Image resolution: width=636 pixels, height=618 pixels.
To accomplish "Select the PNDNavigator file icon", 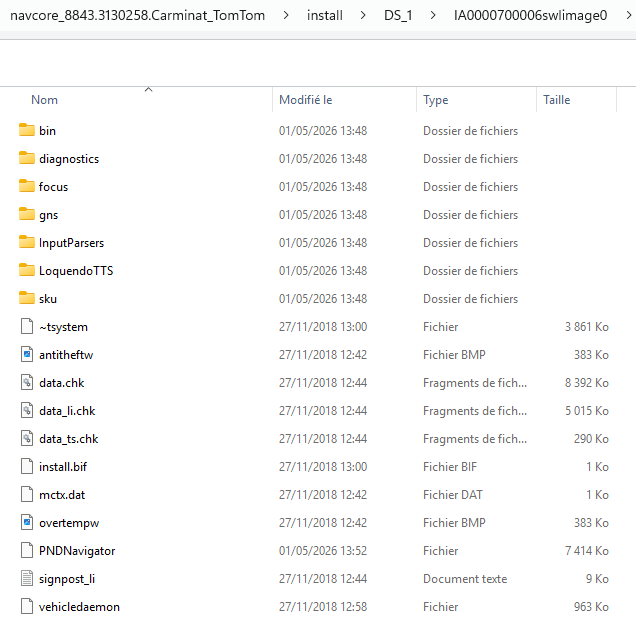I will coord(27,550).
